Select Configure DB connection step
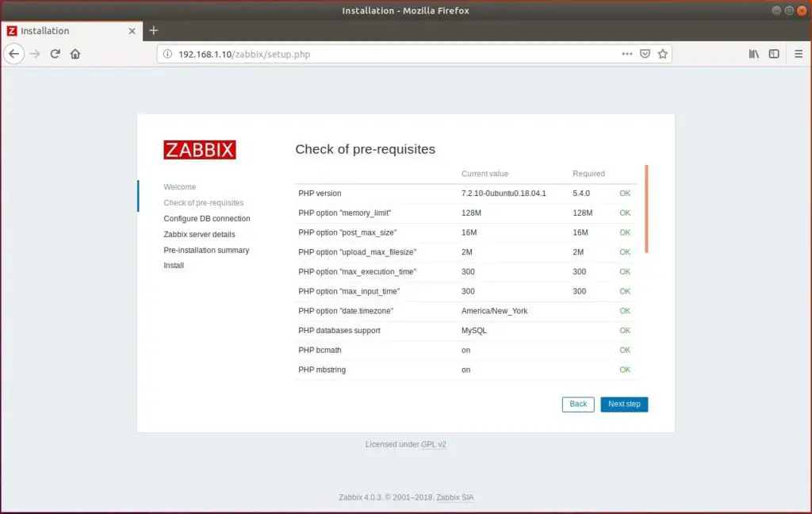812x514 pixels. 207,219
